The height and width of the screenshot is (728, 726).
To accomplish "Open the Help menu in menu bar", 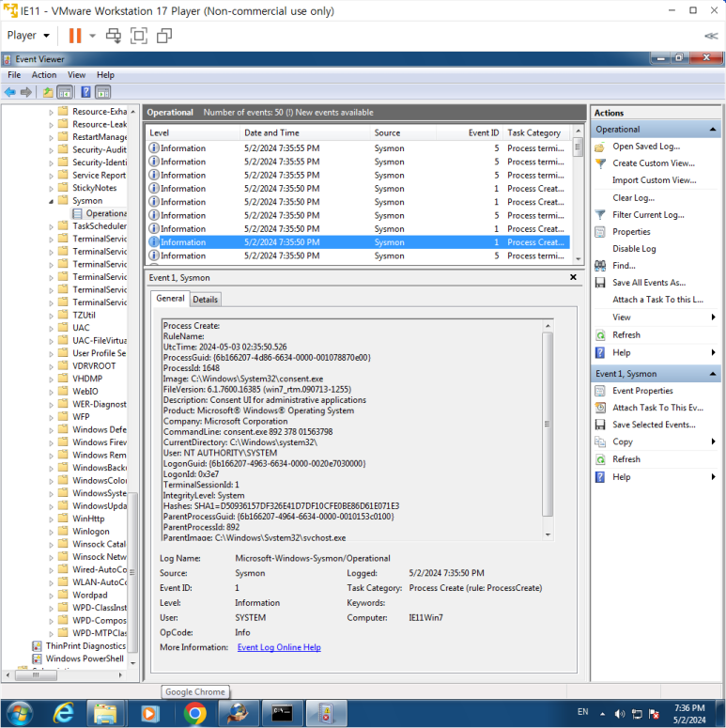I will click(105, 75).
